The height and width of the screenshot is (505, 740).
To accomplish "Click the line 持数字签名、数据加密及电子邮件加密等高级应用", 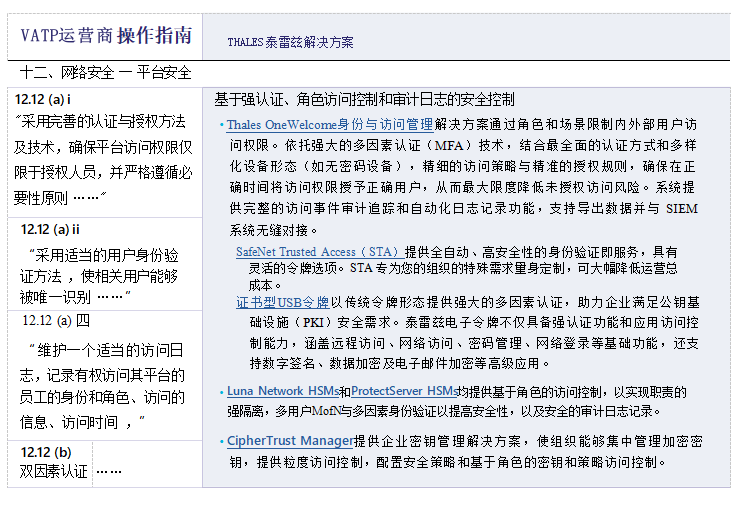I will (399, 363).
